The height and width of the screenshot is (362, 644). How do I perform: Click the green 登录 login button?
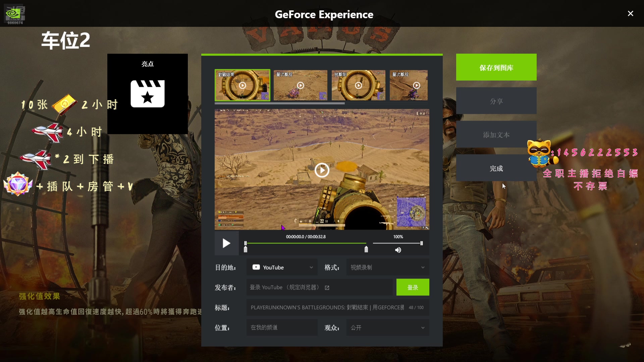(413, 287)
